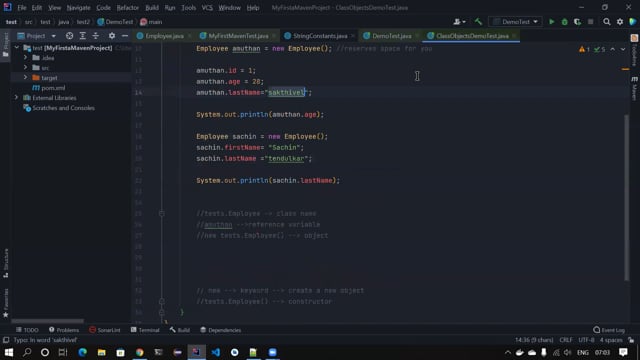The image size is (640, 360).
Task: Open IDE settings gear in the top toolbar
Action: click(620, 22)
